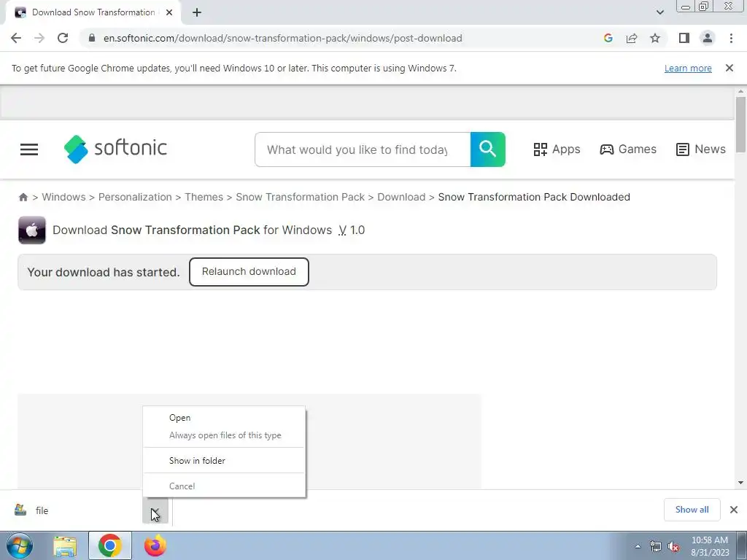
Task: Share this page via share icon
Action: [632, 38]
